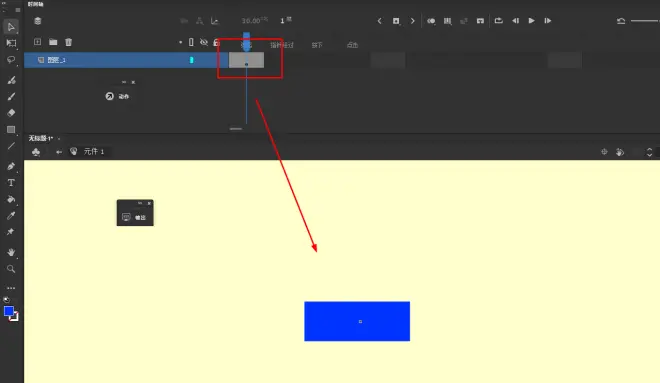Image resolution: width=660 pixels, height=383 pixels.
Task: Select the Selection arrow tool
Action: pos(11,27)
